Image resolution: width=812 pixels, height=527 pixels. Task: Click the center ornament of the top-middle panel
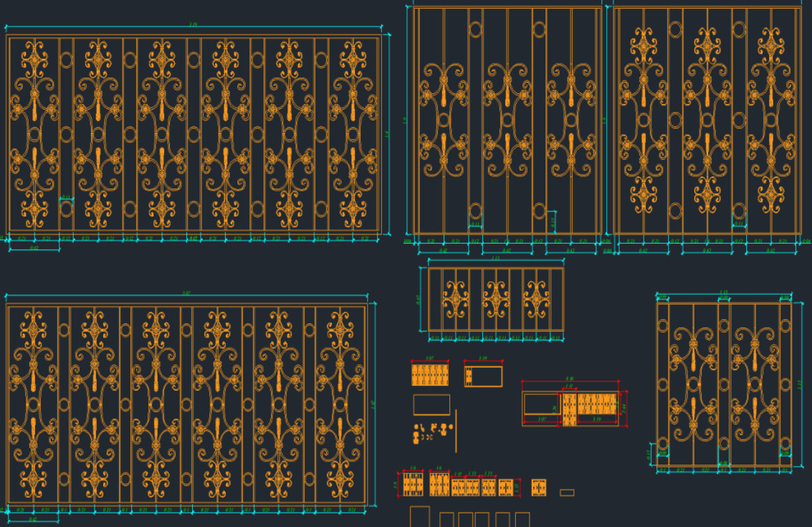507,120
